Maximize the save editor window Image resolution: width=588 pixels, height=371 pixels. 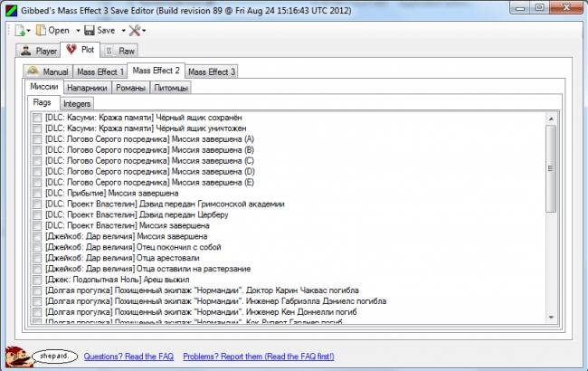(539, 7)
